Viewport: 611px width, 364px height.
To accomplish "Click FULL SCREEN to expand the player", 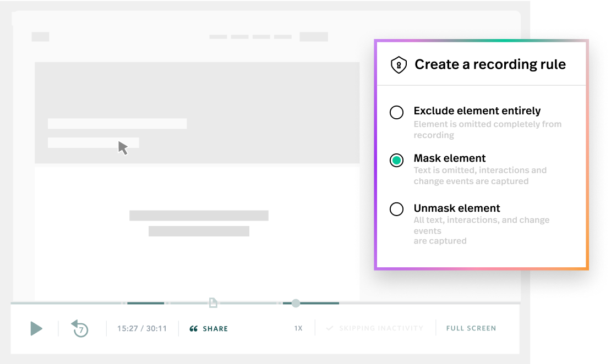I will pyautogui.click(x=471, y=328).
